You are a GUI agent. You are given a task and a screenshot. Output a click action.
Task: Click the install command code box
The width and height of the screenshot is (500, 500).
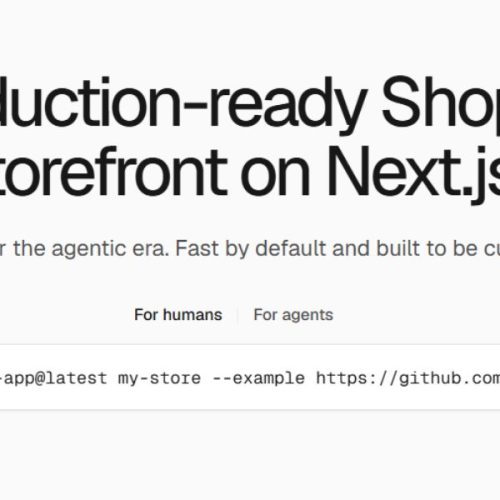(250, 377)
